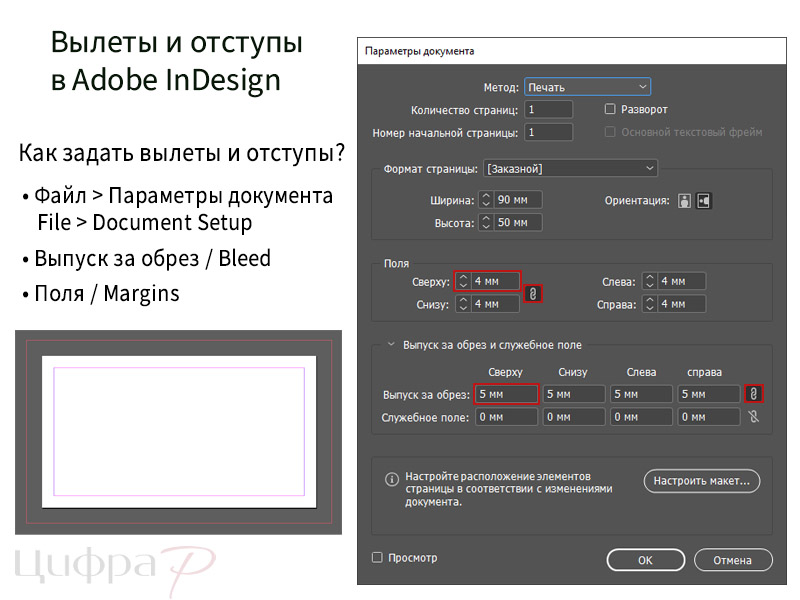This screenshot has height=600, width=800.
Task: Open the Формат страницы dropdown
Action: point(570,168)
